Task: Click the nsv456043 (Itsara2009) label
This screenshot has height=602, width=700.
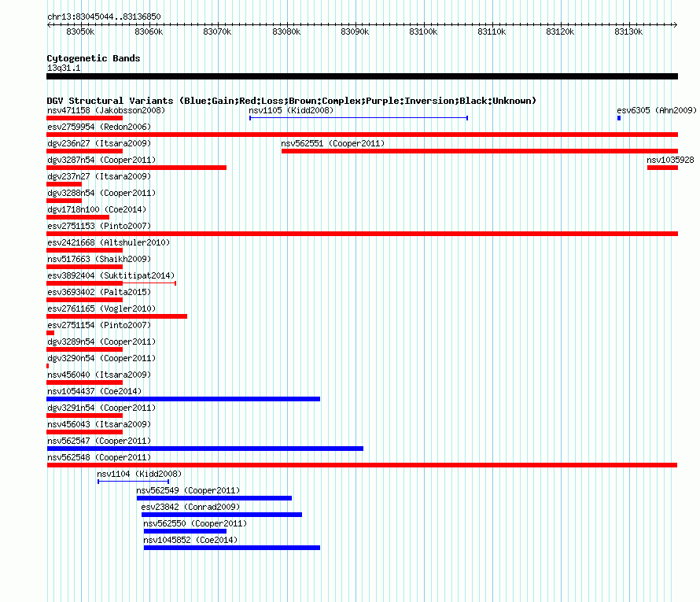Action: (x=99, y=424)
